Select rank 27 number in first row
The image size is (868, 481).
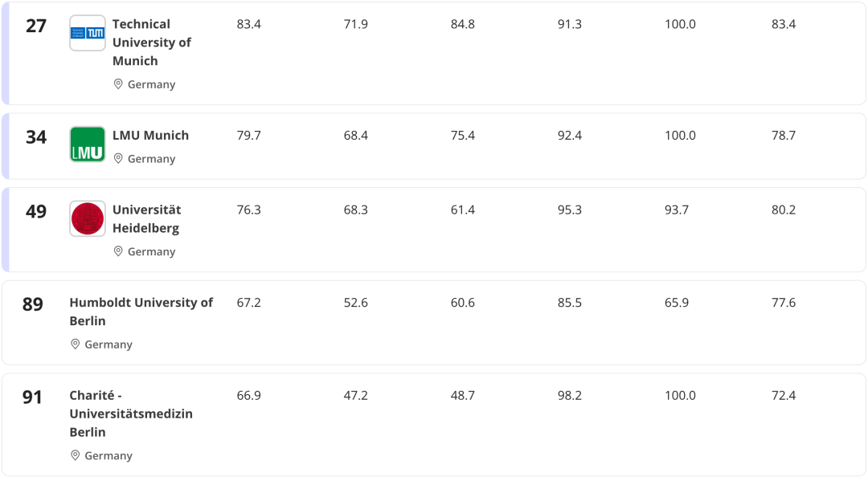pyautogui.click(x=36, y=26)
